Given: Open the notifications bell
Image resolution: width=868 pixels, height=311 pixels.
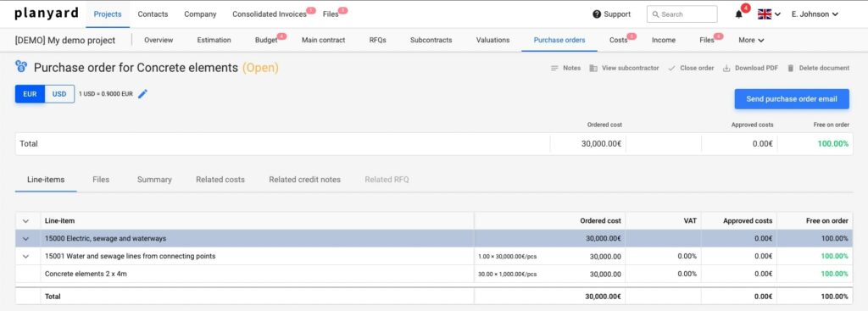Looking at the screenshot, I should click(738, 14).
